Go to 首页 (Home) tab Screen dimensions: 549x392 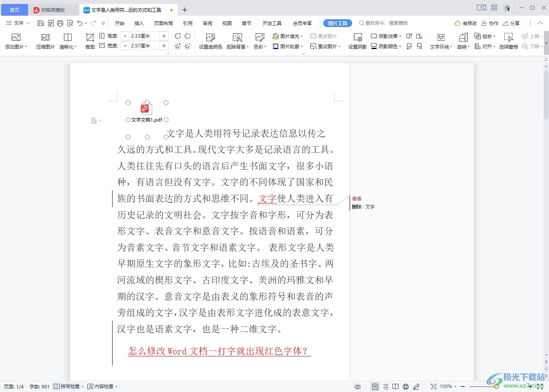click(x=15, y=10)
